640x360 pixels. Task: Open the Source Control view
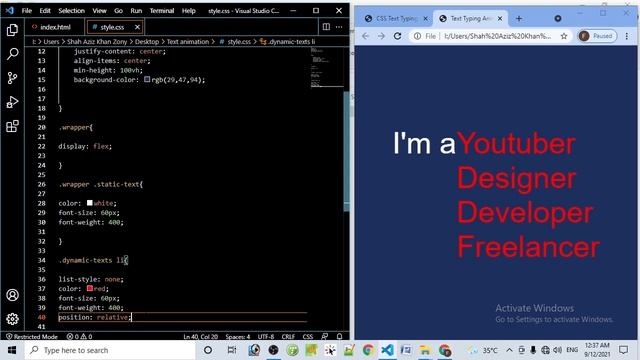click(x=12, y=78)
